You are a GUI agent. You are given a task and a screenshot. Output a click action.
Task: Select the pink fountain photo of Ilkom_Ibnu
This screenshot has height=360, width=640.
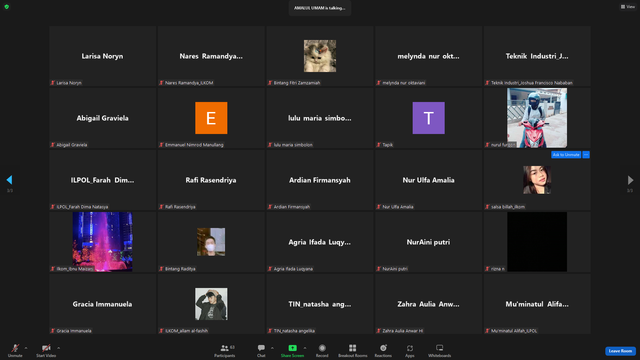102,242
